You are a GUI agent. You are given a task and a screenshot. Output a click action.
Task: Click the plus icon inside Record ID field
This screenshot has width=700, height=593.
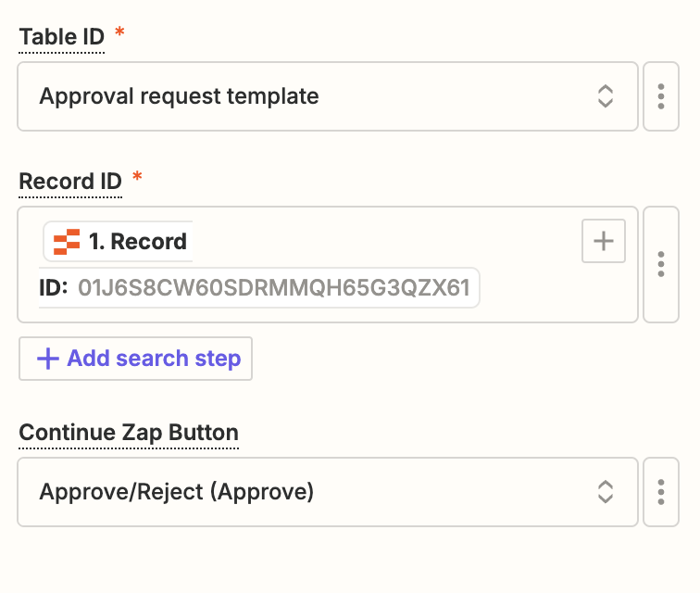[x=604, y=242]
